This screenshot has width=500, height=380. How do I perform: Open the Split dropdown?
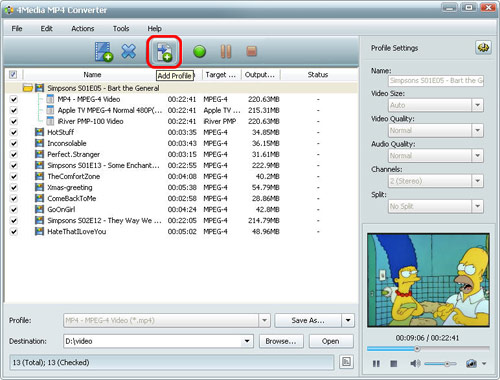pyautogui.click(x=477, y=206)
